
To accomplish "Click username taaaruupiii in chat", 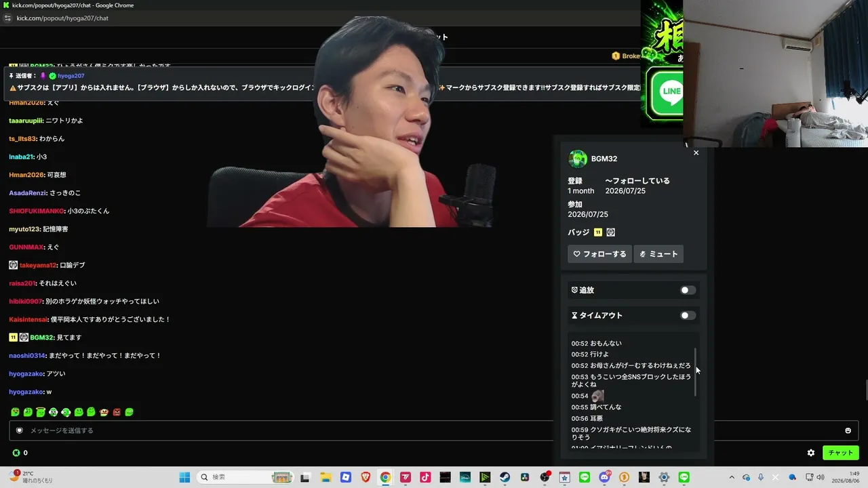I will [x=26, y=121].
